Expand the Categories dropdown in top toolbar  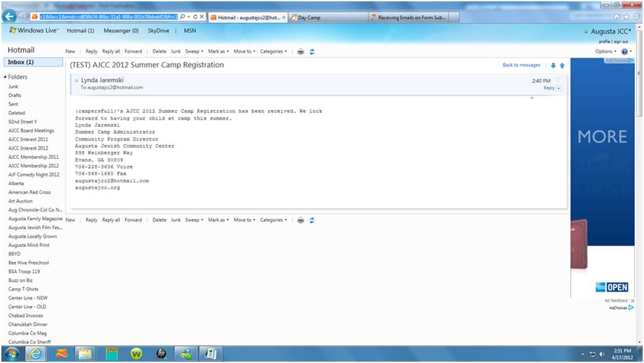tap(273, 51)
